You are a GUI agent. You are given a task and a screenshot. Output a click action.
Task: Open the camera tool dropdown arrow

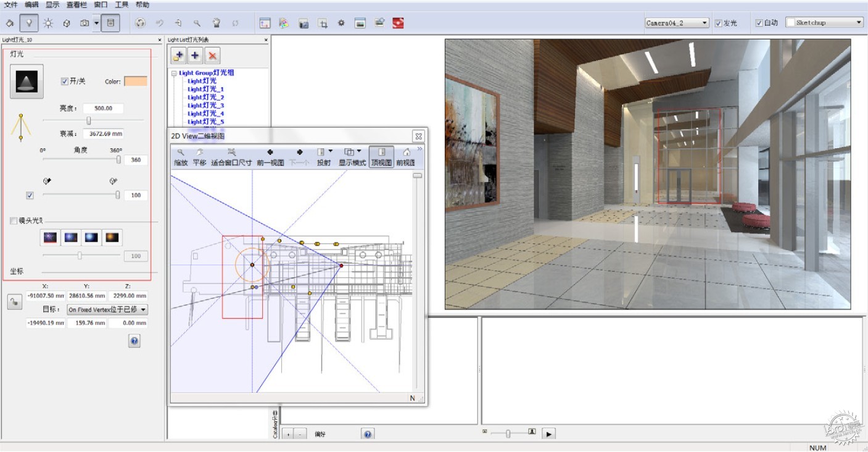[96, 23]
